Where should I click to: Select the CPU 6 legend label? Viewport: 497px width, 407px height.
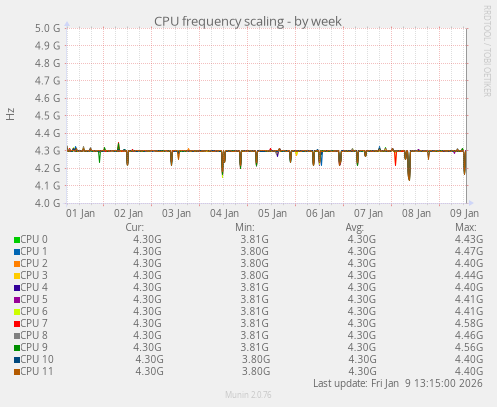coord(34,311)
